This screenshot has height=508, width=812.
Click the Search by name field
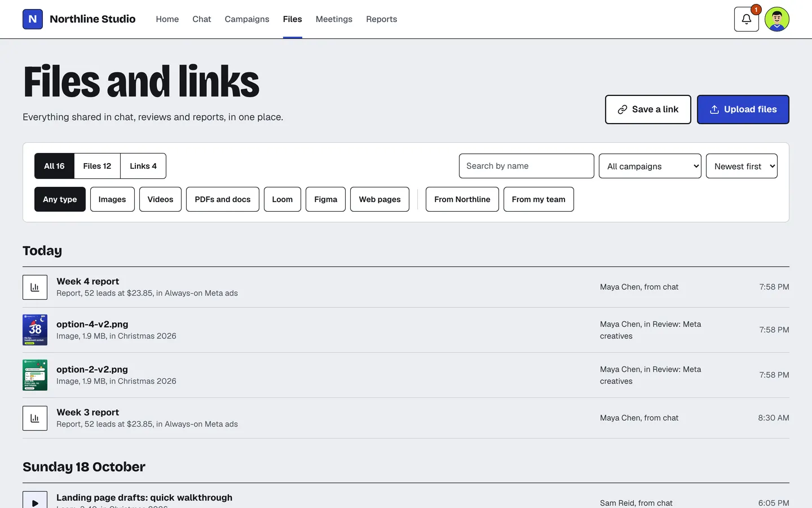[527, 166]
